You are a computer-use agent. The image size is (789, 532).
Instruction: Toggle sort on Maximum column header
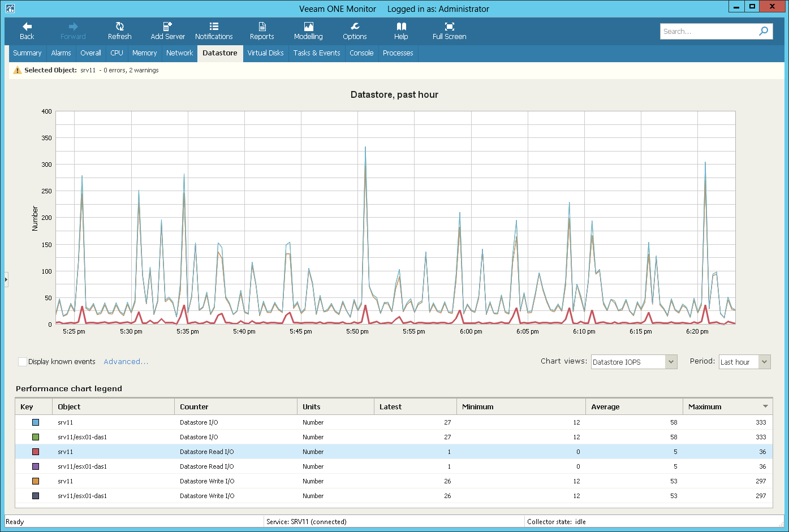click(x=727, y=406)
